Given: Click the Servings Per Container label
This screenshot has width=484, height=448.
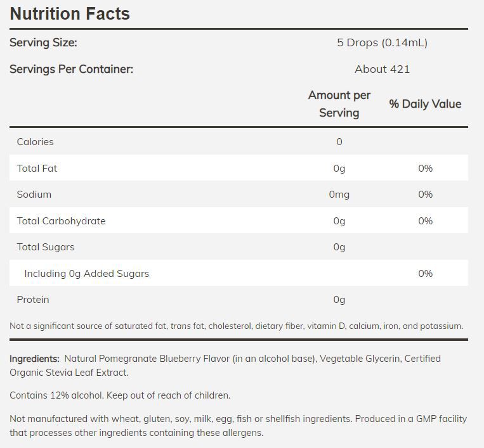Looking at the screenshot, I should point(71,69).
